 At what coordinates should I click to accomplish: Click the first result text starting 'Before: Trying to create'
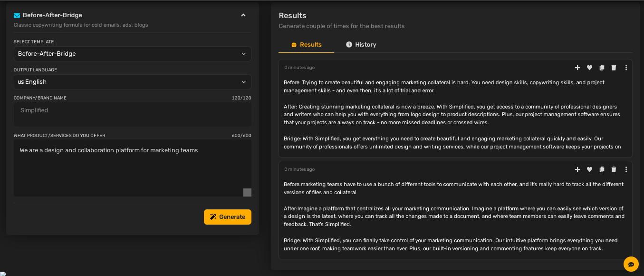click(452, 114)
